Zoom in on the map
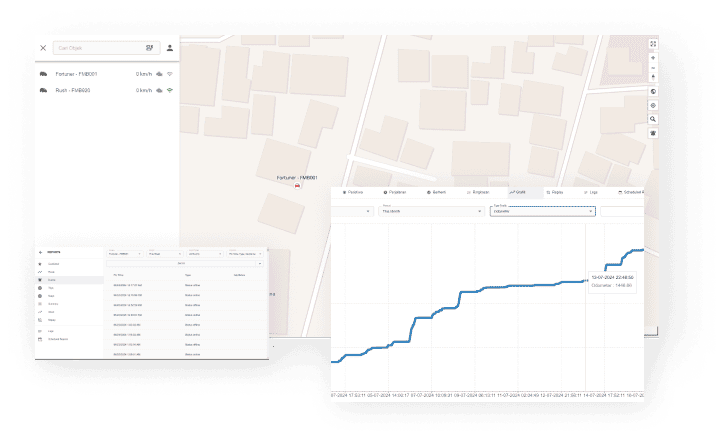The height and width of the screenshot is (437, 724). (x=653, y=58)
